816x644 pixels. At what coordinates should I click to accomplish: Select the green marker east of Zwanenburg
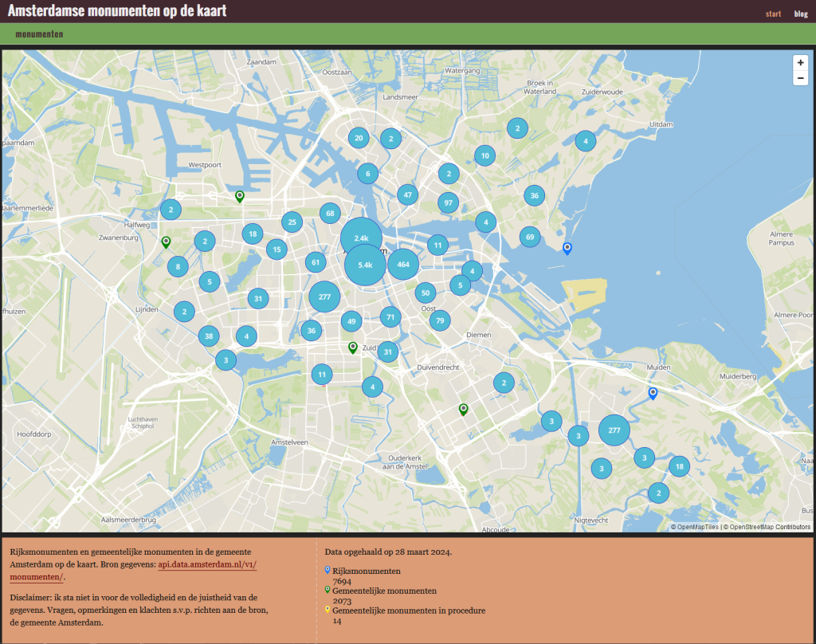(x=166, y=242)
